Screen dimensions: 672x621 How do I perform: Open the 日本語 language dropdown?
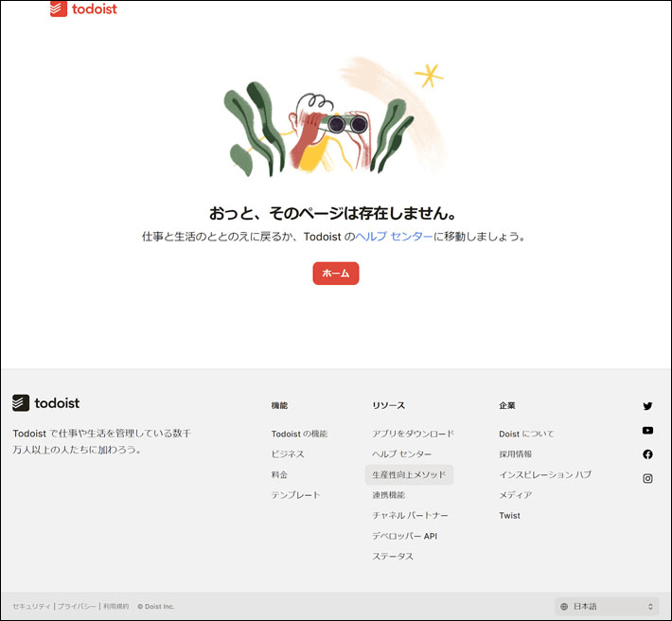[x=607, y=607]
